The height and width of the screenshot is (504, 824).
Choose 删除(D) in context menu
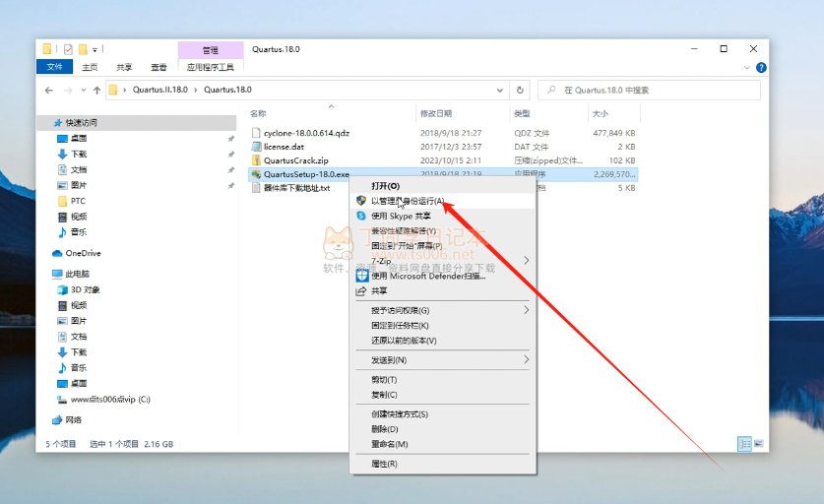(x=442, y=429)
